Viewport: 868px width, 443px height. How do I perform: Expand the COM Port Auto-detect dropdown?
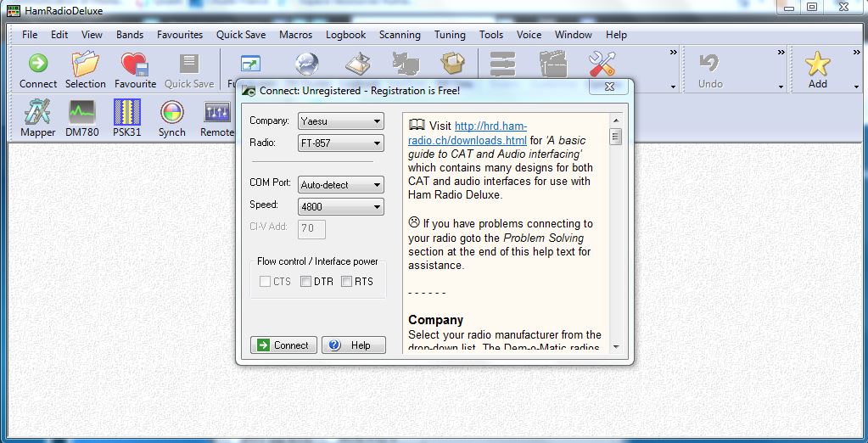[x=341, y=185]
